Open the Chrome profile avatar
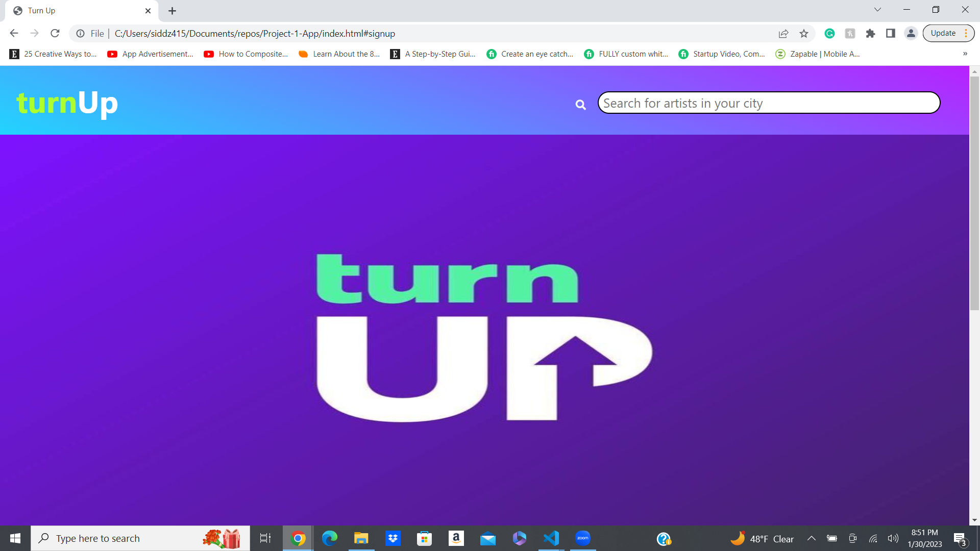980x551 pixels. pos(911,34)
